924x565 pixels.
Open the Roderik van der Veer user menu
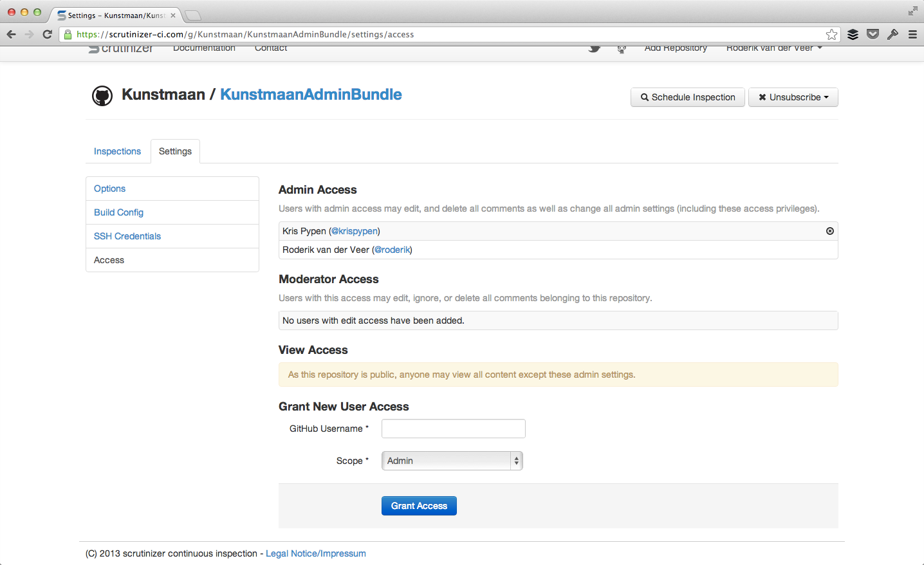(x=774, y=48)
